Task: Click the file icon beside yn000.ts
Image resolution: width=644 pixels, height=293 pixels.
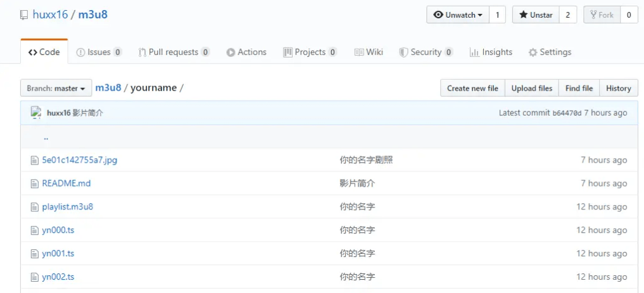Action: (x=34, y=230)
